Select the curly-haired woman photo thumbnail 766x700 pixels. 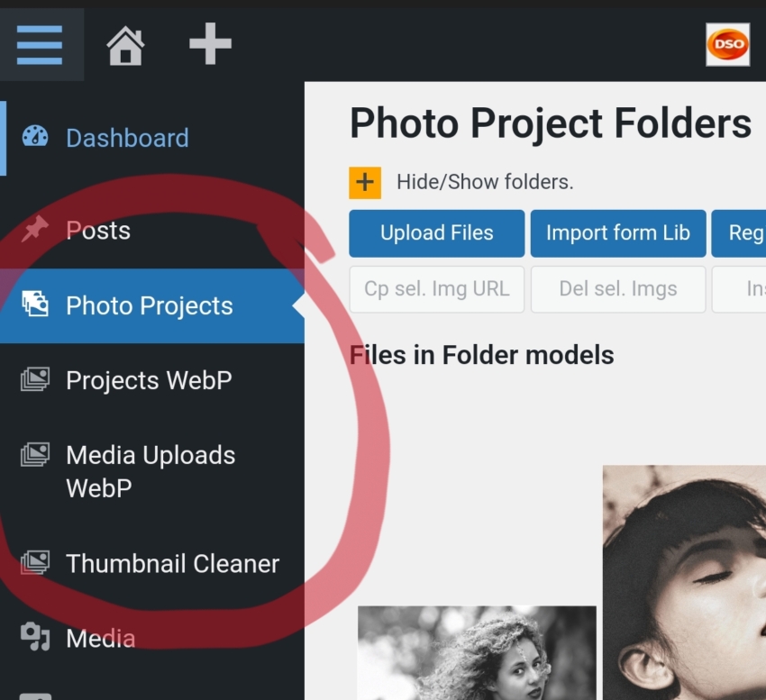coord(477,653)
